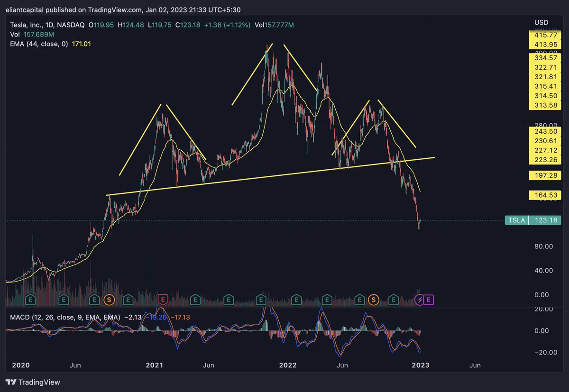The width and height of the screenshot is (569, 392).
Task: Click the 2020 label on time axis
Action: [x=20, y=365]
